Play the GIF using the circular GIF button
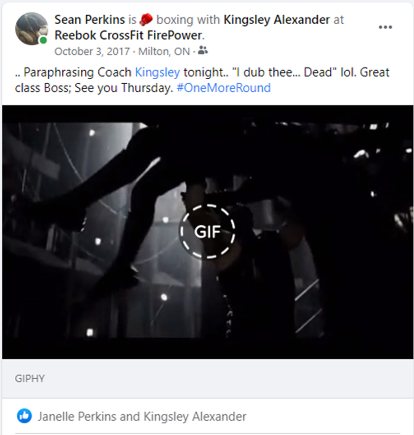The image size is (414, 435). coord(208,231)
